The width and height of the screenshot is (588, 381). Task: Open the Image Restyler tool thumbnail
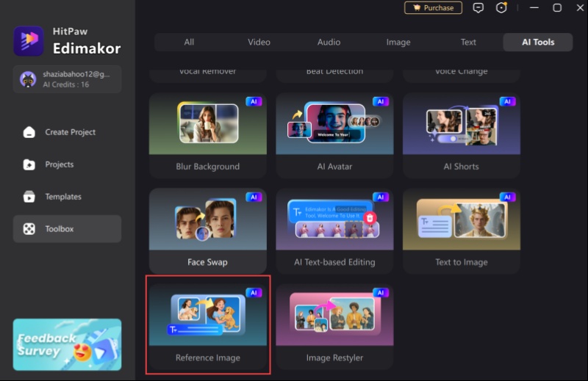(x=334, y=315)
